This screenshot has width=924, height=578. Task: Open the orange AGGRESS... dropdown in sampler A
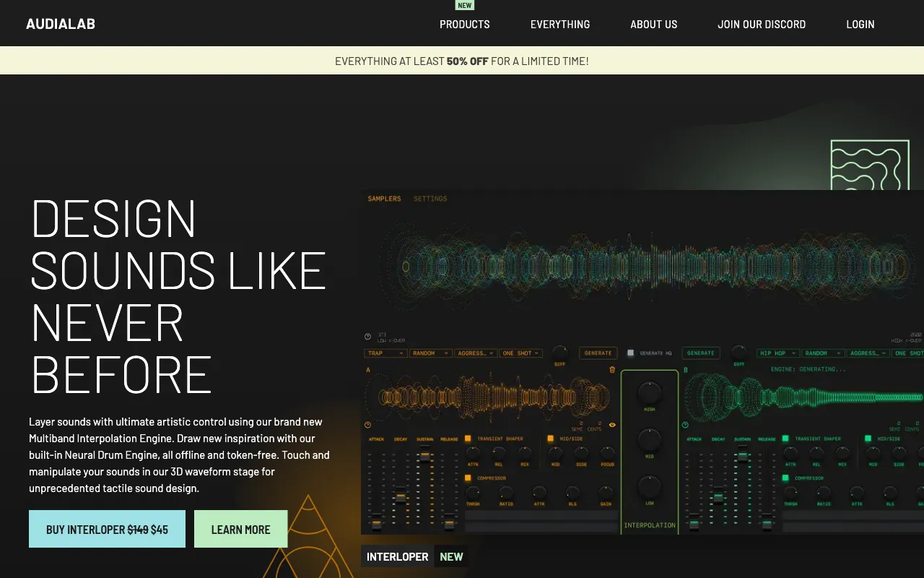click(476, 353)
